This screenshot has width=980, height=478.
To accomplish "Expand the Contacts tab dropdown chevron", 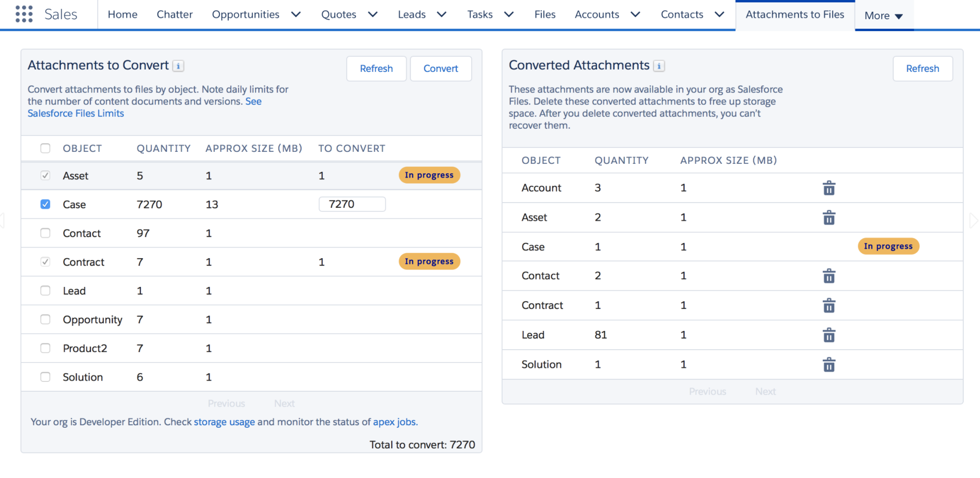I will [x=719, y=15].
